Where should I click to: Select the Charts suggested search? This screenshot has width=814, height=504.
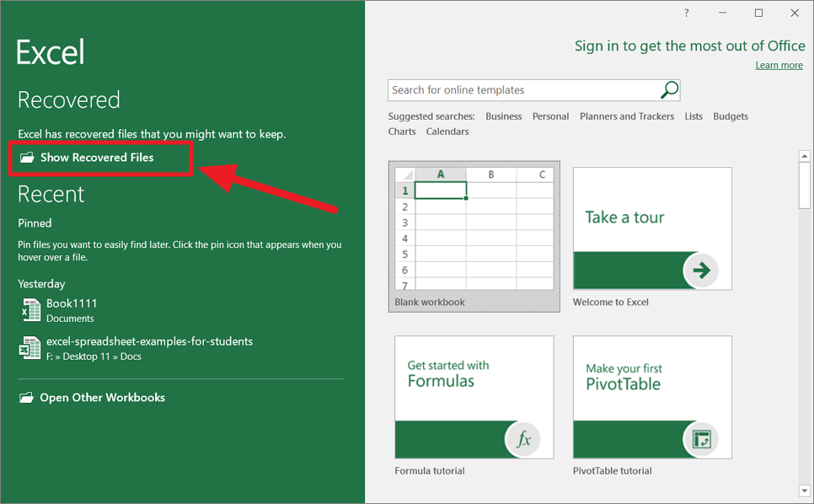tap(402, 131)
